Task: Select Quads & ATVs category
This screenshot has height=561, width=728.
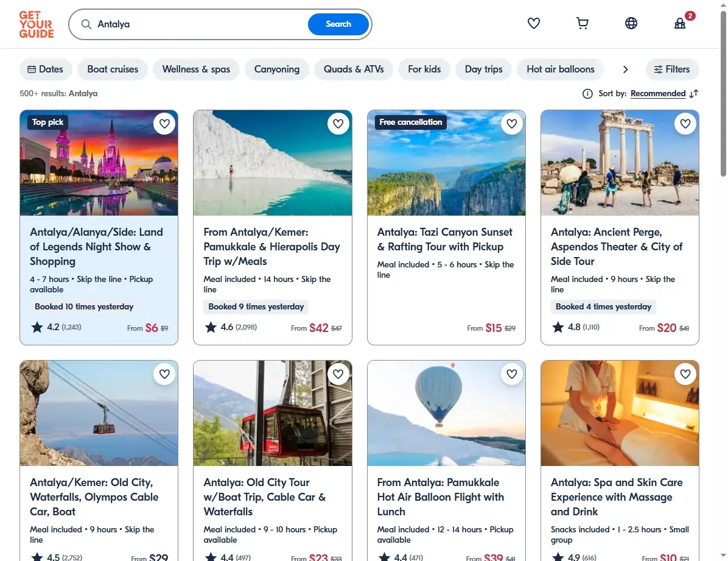Action: (x=354, y=69)
